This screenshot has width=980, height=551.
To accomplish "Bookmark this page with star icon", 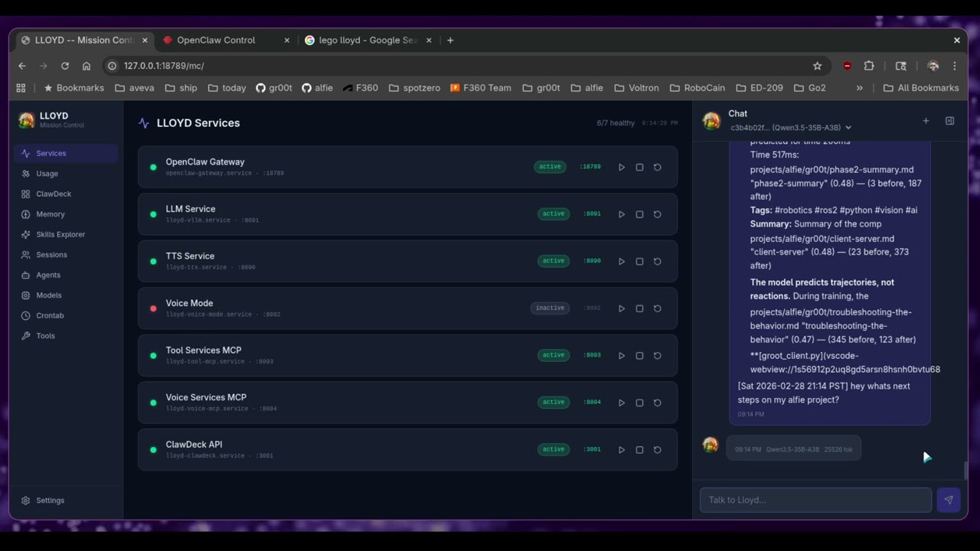I will (x=817, y=66).
